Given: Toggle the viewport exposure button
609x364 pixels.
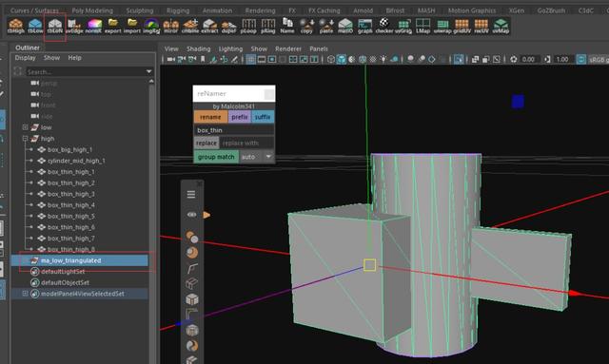Looking at the screenshot, I should click(x=514, y=59).
